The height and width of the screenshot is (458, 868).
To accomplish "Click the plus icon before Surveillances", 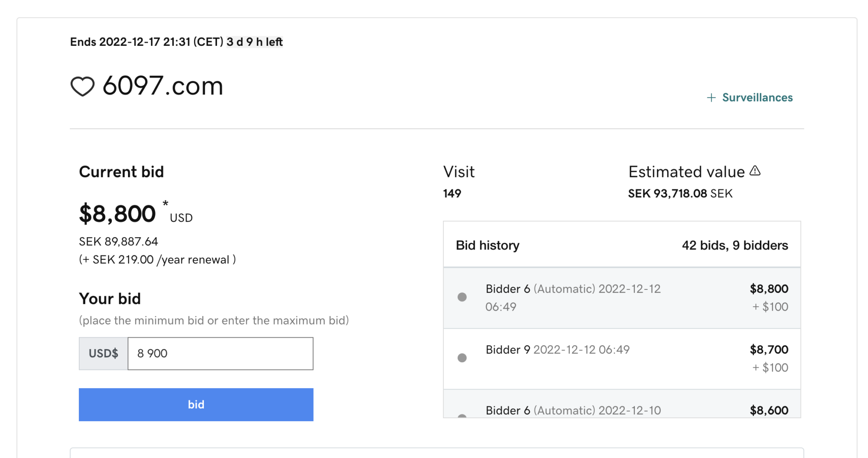I will 711,98.
